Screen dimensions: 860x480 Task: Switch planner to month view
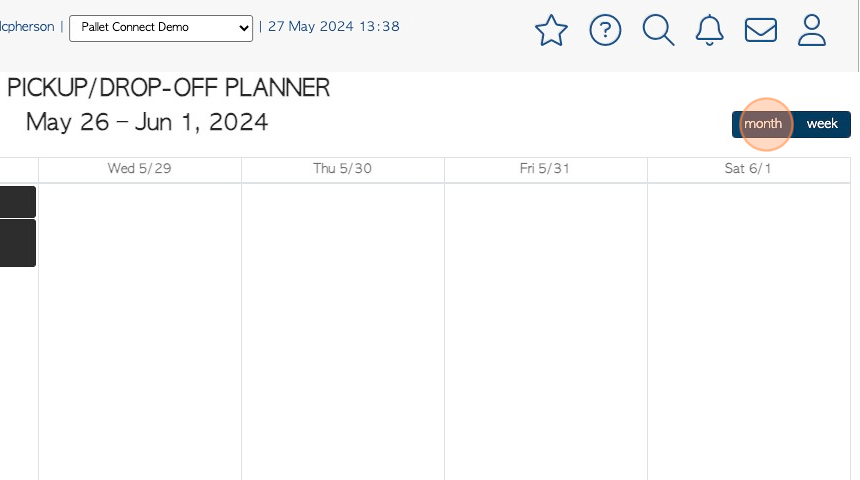click(762, 124)
